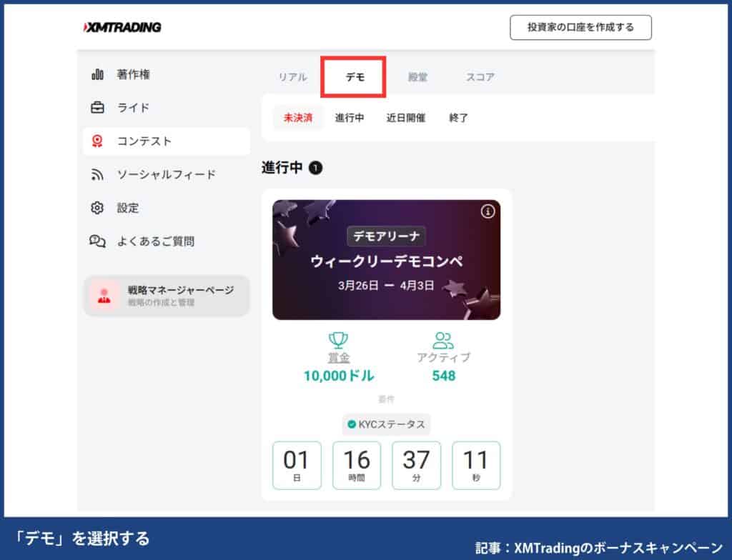Image resolution: width=732 pixels, height=560 pixels.
Task: Click the 3月26日 ー 4月3日 date range
Action: click(x=386, y=285)
